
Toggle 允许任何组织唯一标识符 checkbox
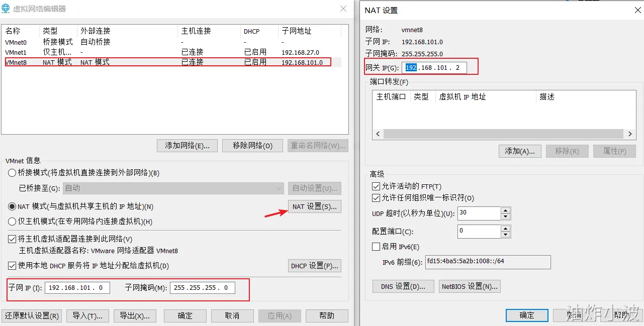pos(376,198)
